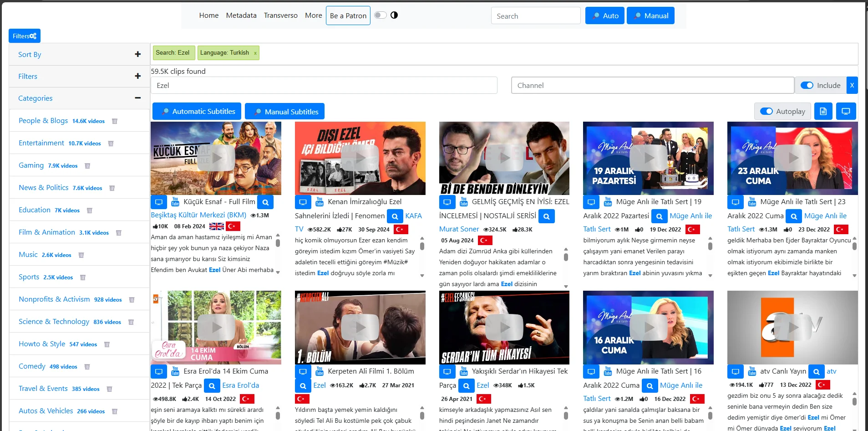868x431 pixels.
Task: Click the trash icon next to Gaming category
Action: pyautogui.click(x=87, y=166)
